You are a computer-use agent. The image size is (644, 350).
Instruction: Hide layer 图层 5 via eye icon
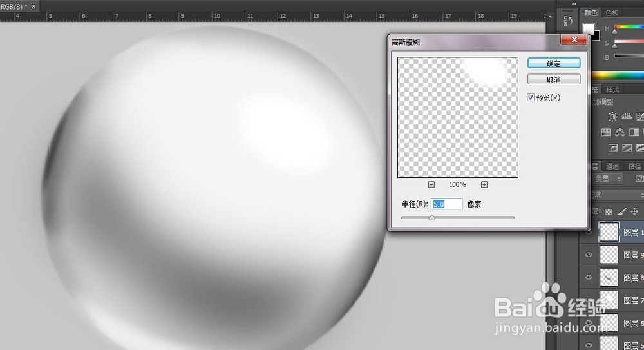coord(589,345)
